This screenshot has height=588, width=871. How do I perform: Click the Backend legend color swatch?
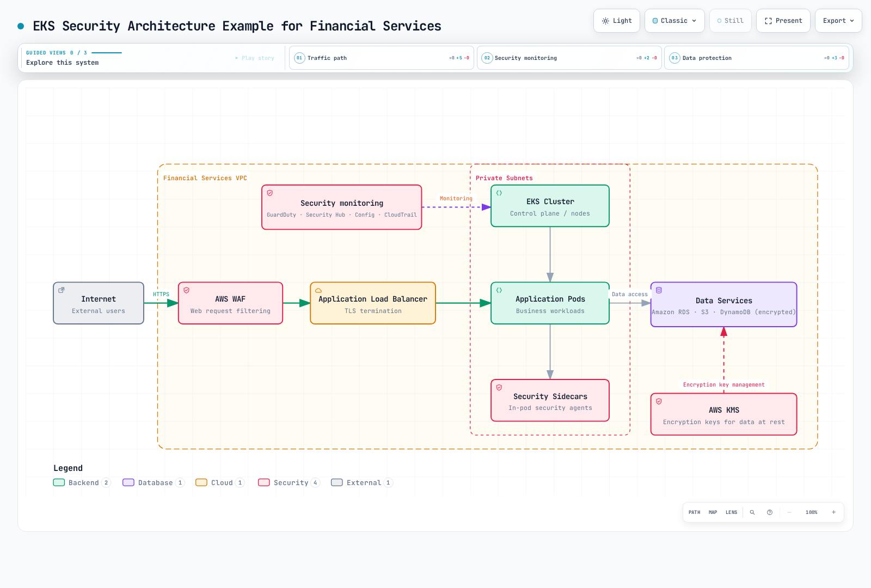pyautogui.click(x=59, y=482)
